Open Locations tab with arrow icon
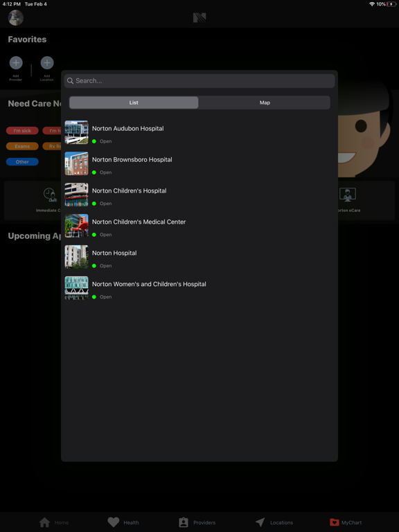The height and width of the screenshot is (532, 399). 274,522
